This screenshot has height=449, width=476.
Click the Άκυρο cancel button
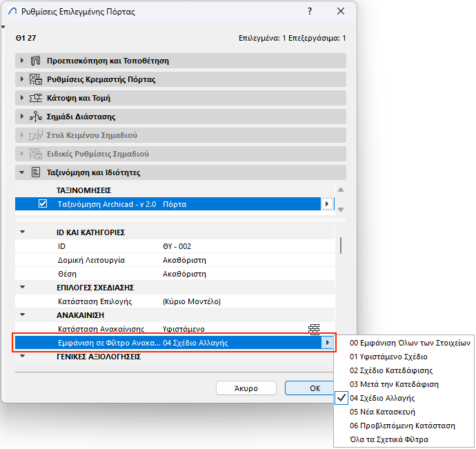click(246, 388)
